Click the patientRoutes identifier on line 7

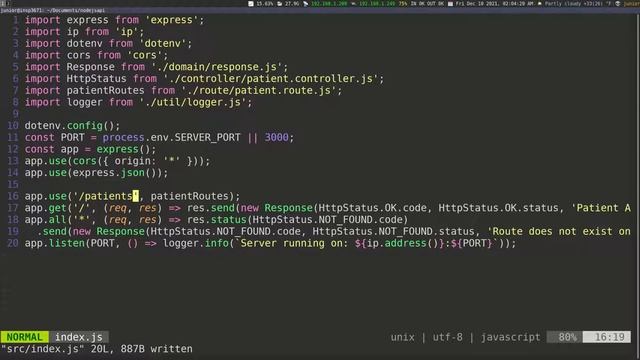coord(105,91)
